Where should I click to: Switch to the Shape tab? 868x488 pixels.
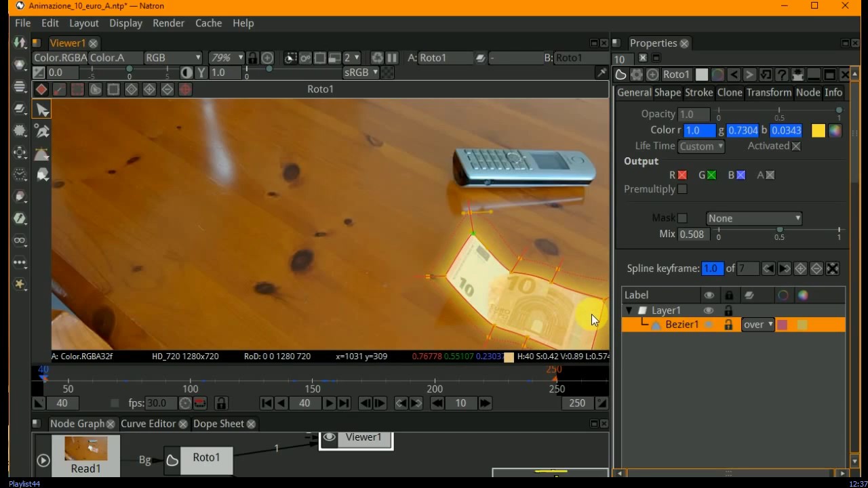click(x=667, y=93)
